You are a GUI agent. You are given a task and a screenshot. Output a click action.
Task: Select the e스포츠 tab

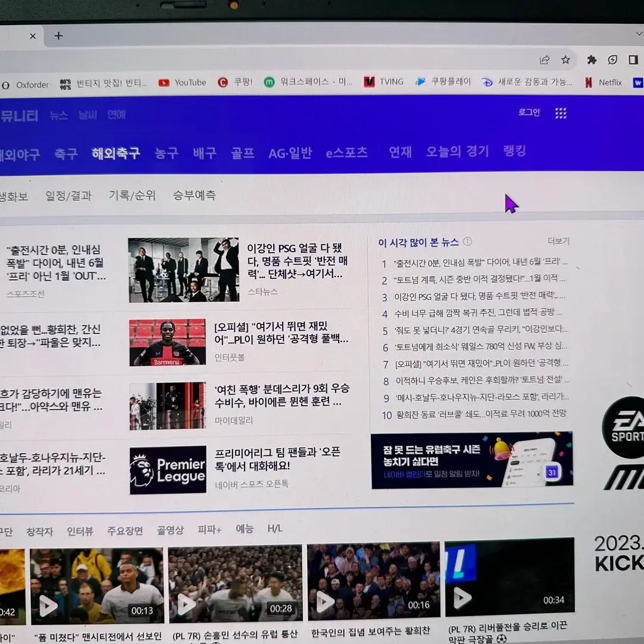(346, 153)
